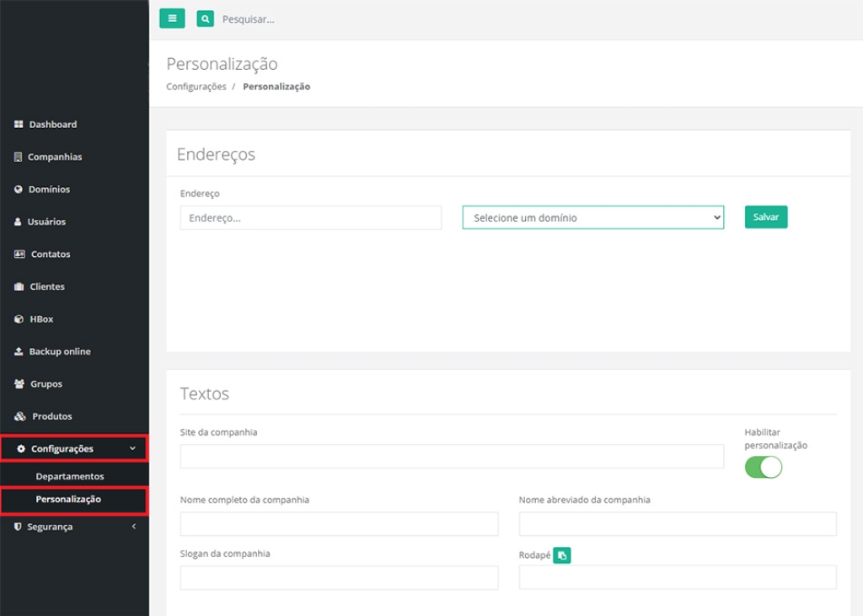The height and width of the screenshot is (616, 863).
Task: Click the Contatos card icon
Action: [19, 254]
